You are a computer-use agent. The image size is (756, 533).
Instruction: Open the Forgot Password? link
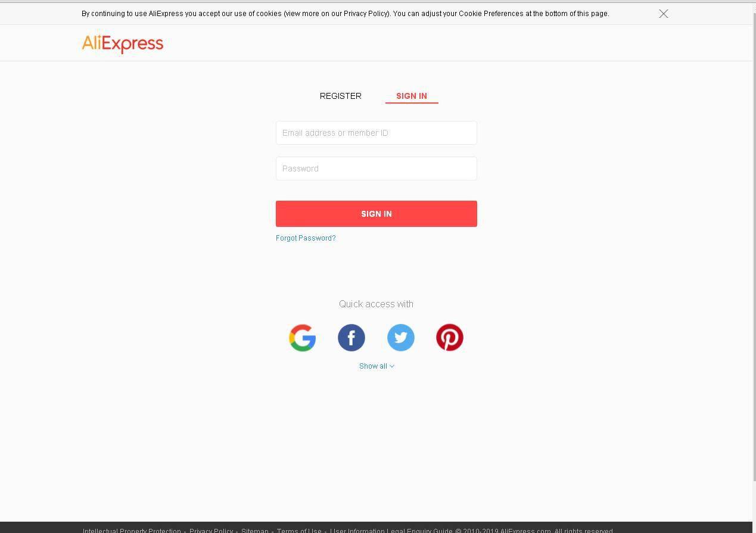306,238
